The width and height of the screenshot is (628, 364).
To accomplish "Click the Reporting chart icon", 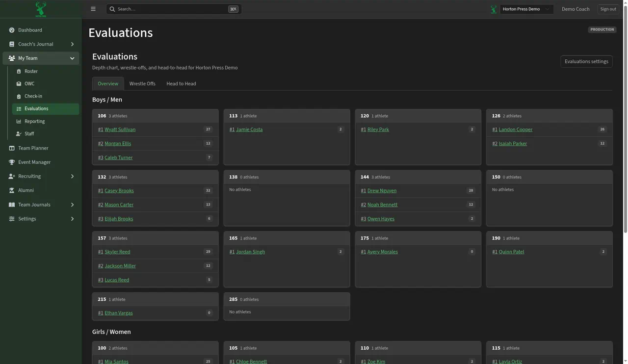I will (19, 122).
